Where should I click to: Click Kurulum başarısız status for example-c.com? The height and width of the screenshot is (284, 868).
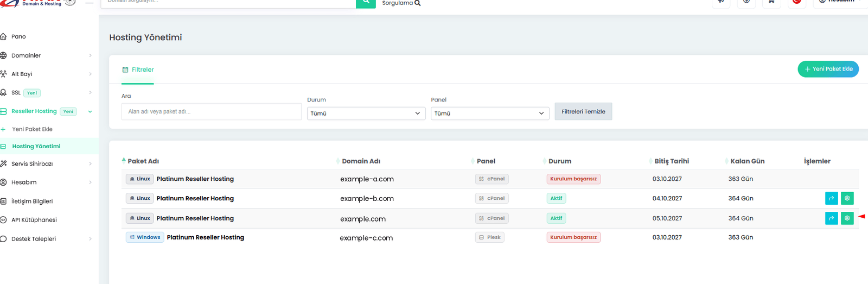coord(573,237)
